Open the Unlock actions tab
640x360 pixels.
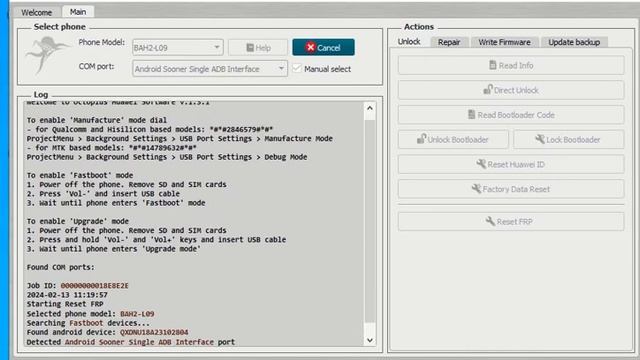409,42
